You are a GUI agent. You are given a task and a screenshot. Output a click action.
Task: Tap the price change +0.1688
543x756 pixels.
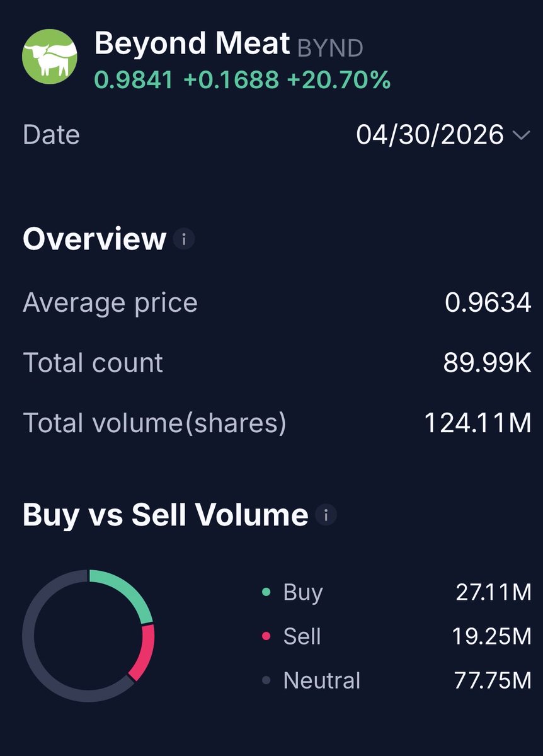(x=231, y=79)
